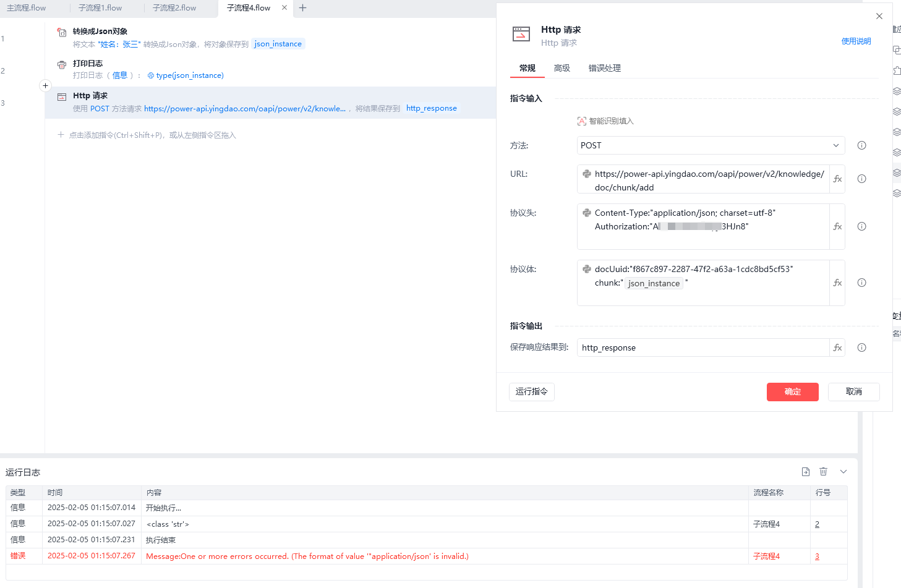Collapse the 运行日志 panel chevron
The image size is (901, 588).
[x=843, y=472]
